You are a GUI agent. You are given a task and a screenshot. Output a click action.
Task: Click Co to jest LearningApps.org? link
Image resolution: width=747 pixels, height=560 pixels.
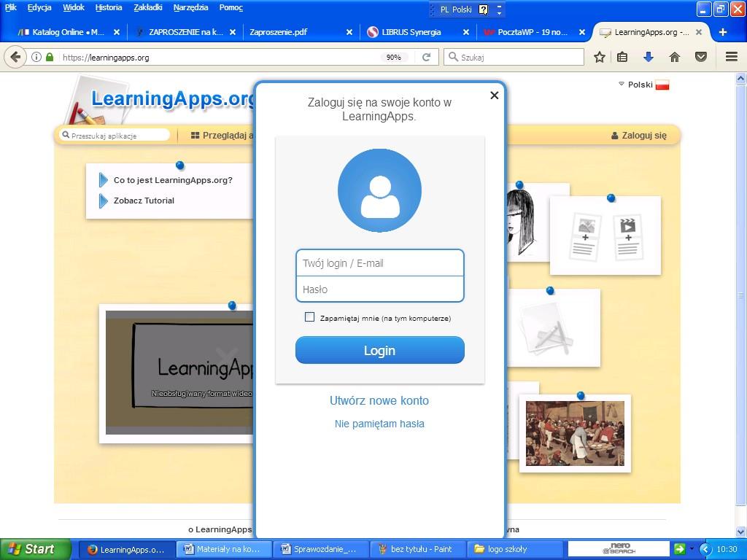point(173,180)
